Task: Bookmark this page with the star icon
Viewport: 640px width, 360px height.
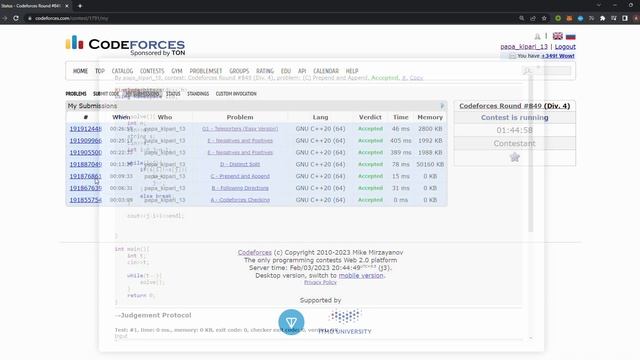Action: point(544,18)
